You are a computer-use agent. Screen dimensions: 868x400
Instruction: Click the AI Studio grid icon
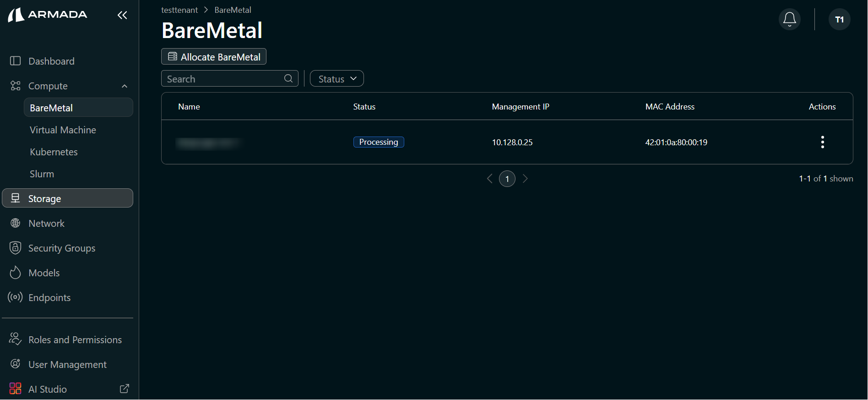click(x=16, y=389)
